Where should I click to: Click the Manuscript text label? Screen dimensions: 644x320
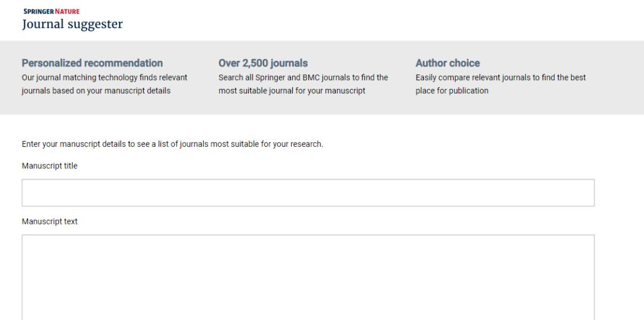coord(49,221)
